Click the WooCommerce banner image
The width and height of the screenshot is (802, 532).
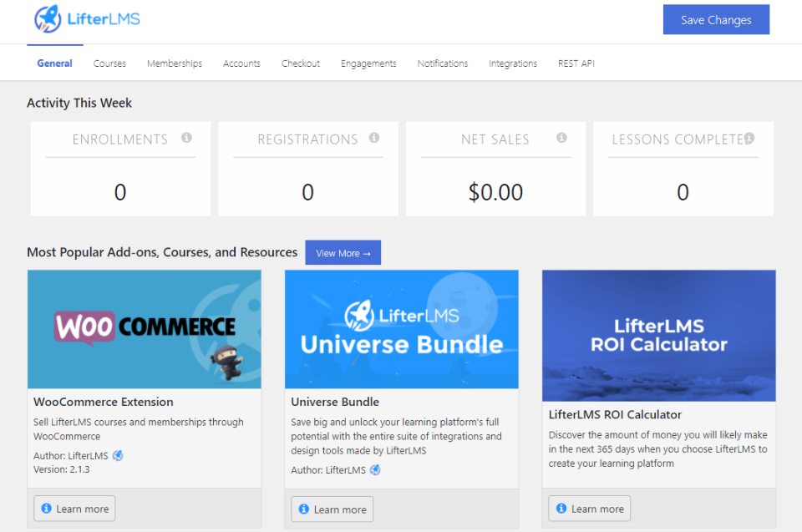tap(145, 329)
